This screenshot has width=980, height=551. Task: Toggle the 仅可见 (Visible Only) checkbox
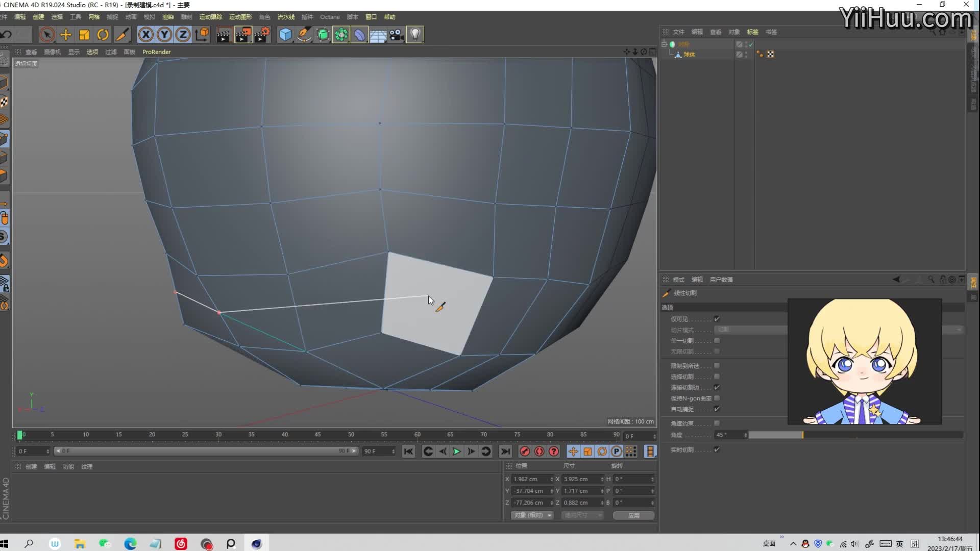(x=717, y=319)
